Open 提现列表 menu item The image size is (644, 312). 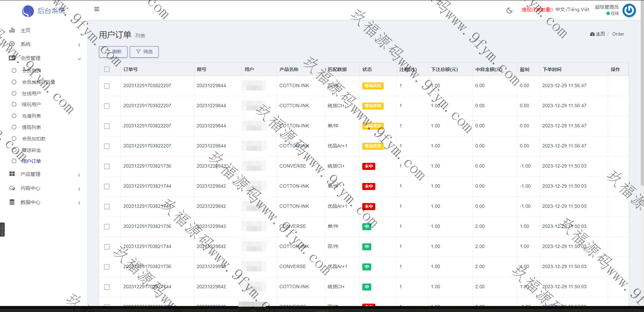pyautogui.click(x=31, y=127)
